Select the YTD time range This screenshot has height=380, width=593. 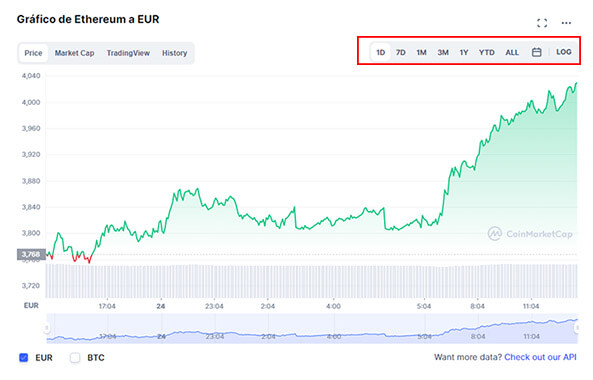coord(486,52)
